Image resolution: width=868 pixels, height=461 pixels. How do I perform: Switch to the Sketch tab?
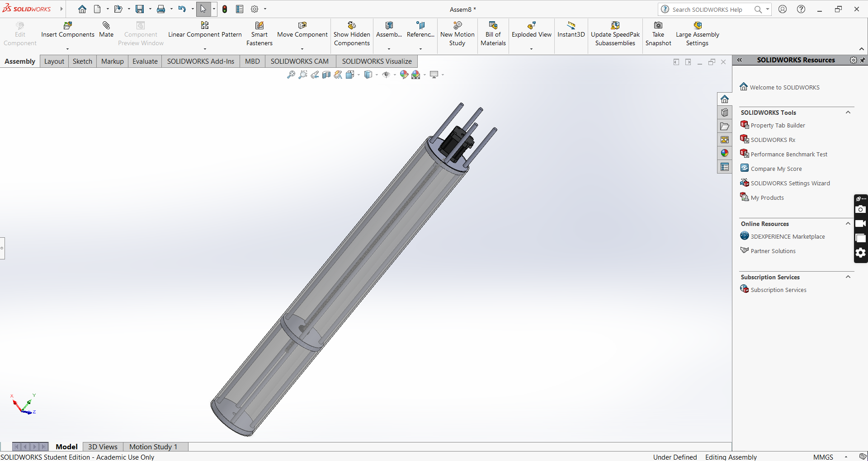82,61
